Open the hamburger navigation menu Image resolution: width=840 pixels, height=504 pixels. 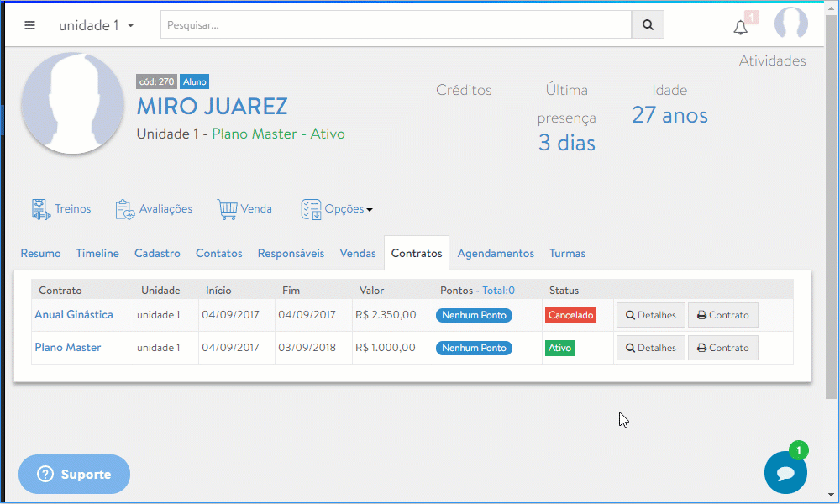(x=29, y=24)
